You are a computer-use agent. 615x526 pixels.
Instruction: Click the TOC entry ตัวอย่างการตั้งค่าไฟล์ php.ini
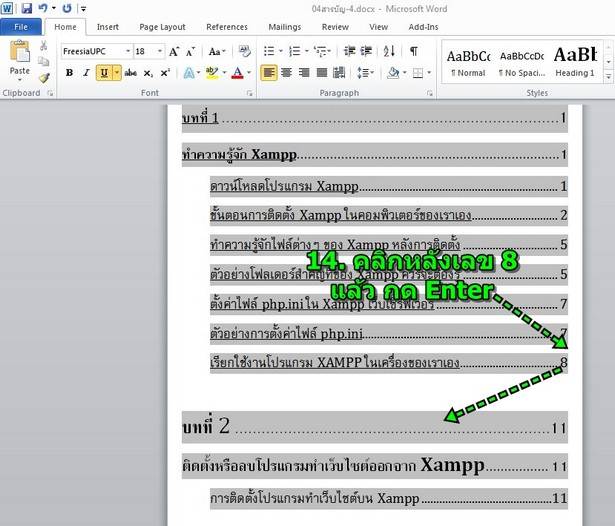(389, 334)
